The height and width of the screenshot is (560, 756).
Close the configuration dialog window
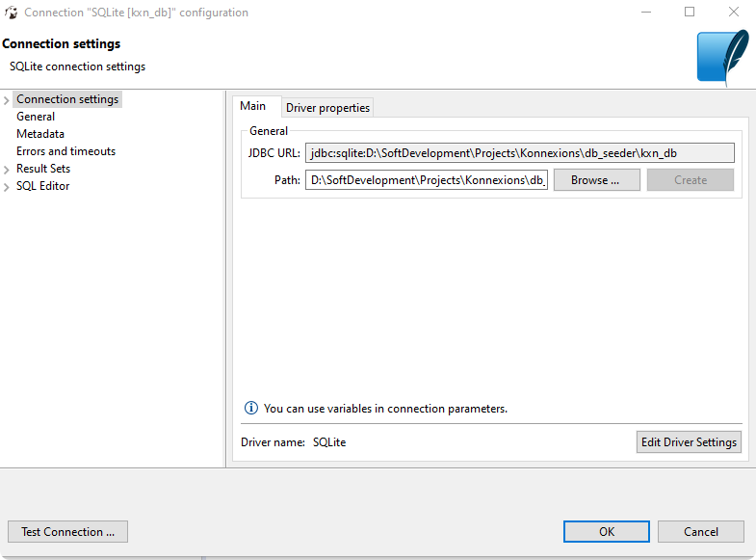click(x=733, y=13)
